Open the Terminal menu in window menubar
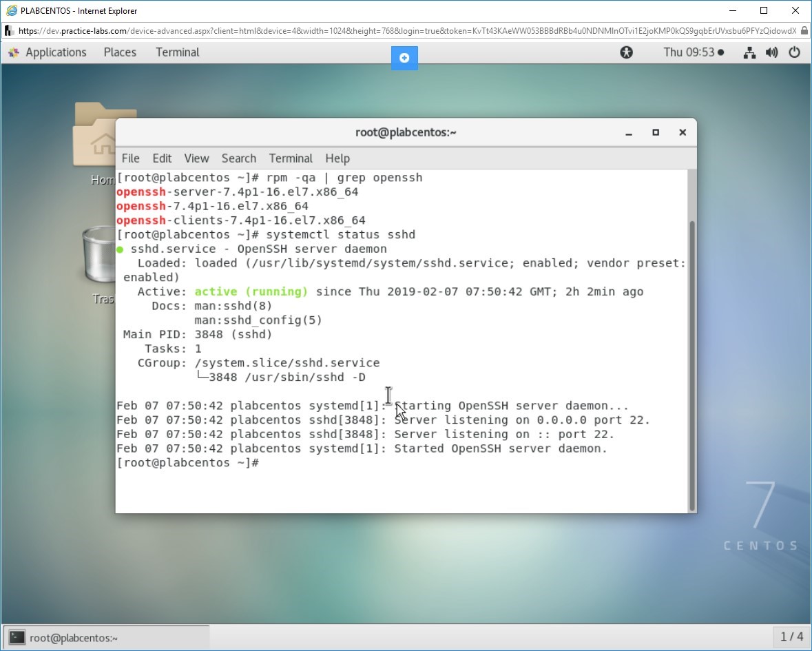Image resolution: width=812 pixels, height=651 pixels. coord(291,158)
